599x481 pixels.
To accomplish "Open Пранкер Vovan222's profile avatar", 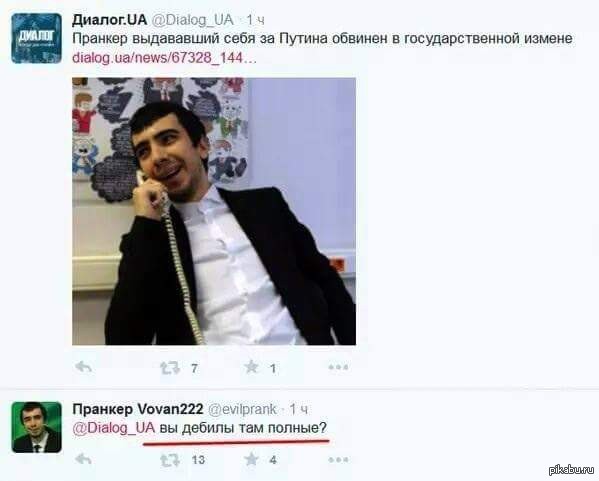I will point(36,427).
